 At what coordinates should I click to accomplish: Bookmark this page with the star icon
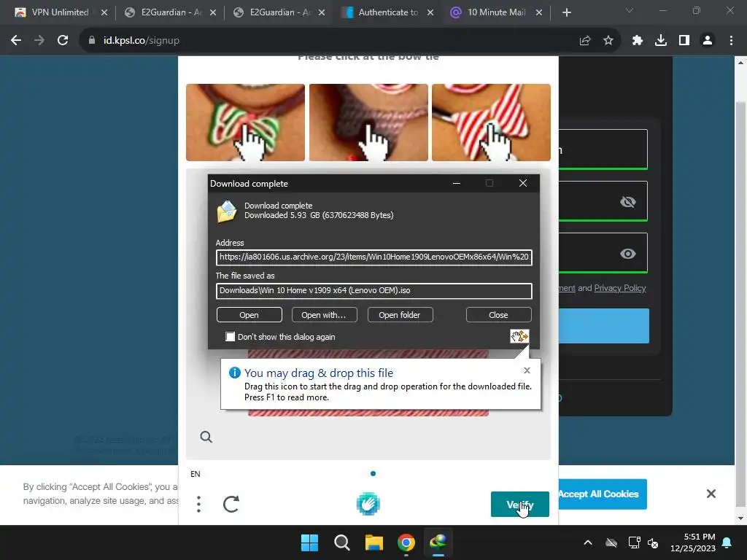(608, 41)
